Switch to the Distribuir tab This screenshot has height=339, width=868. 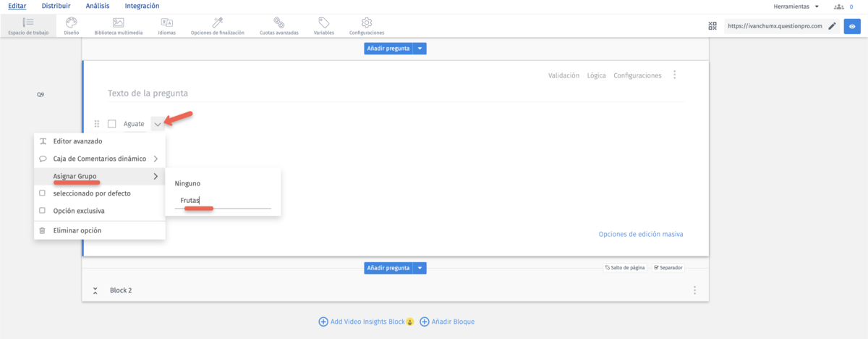56,6
